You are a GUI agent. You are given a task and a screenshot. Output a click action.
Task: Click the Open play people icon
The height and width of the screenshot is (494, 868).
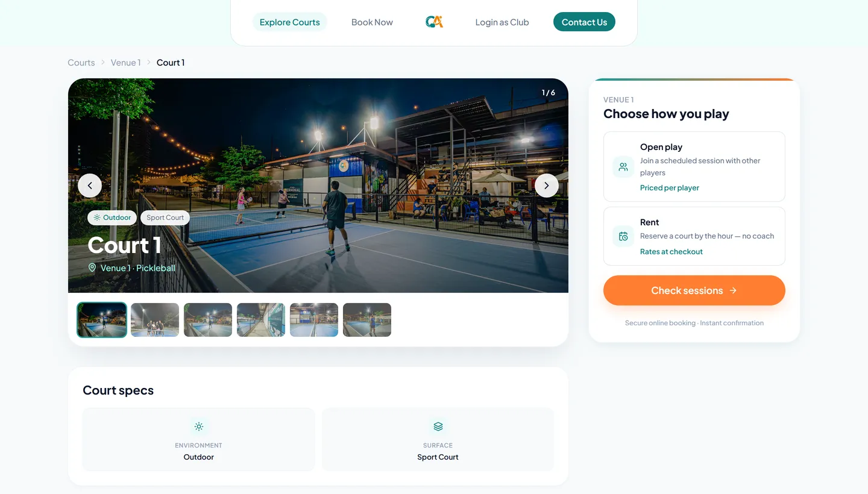click(x=623, y=167)
